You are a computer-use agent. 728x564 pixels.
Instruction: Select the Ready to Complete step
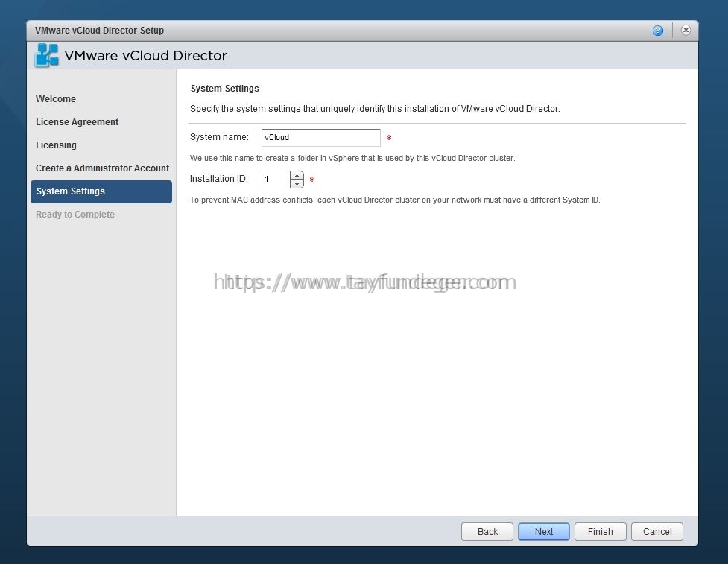pos(75,215)
